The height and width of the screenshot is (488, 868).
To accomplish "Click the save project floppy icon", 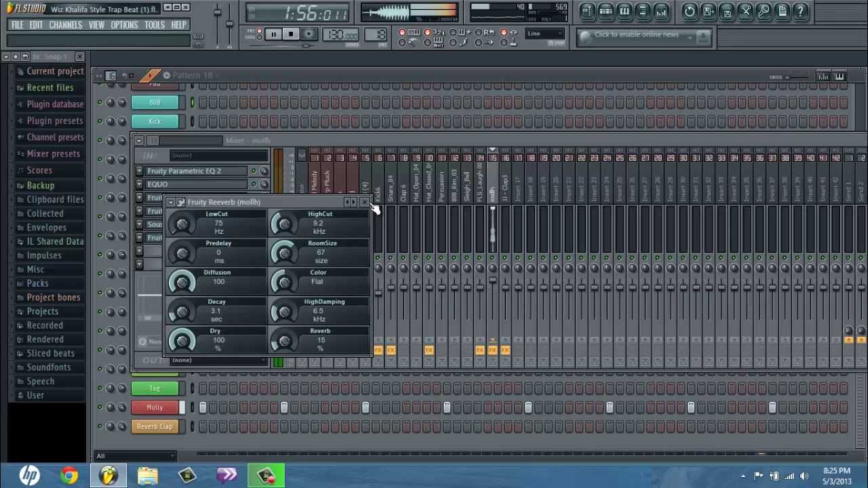I will [x=727, y=11].
